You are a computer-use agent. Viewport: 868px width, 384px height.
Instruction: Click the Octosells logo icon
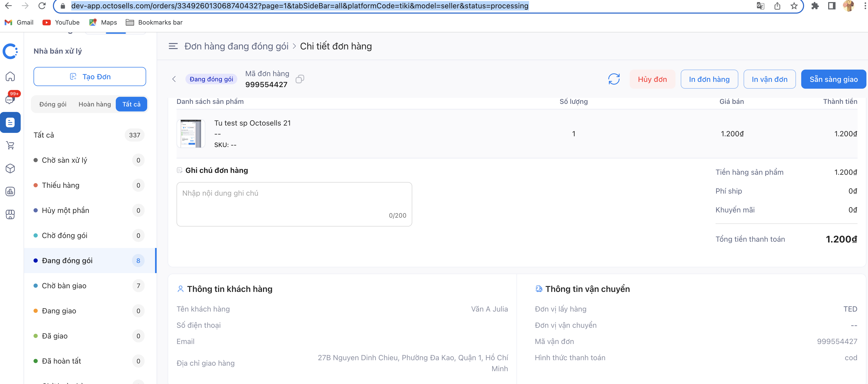point(11,50)
